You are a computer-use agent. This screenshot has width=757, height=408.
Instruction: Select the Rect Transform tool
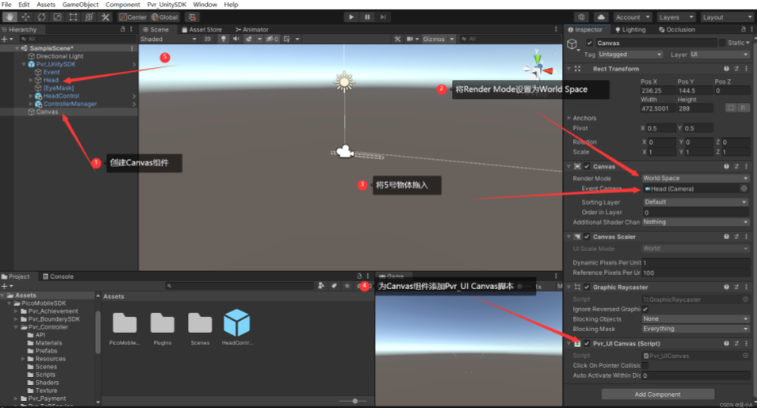pyautogui.click(x=73, y=17)
